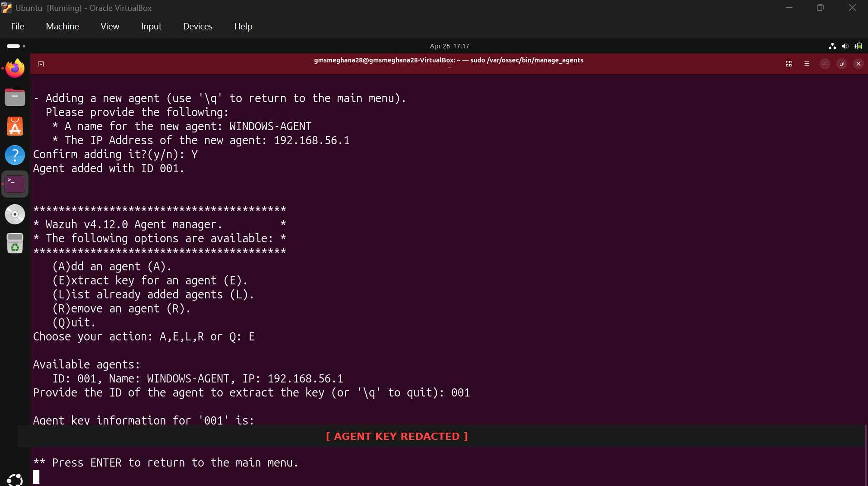Open the VirtualBox Input menu
Screen dimensions: 868x486
(x=151, y=26)
